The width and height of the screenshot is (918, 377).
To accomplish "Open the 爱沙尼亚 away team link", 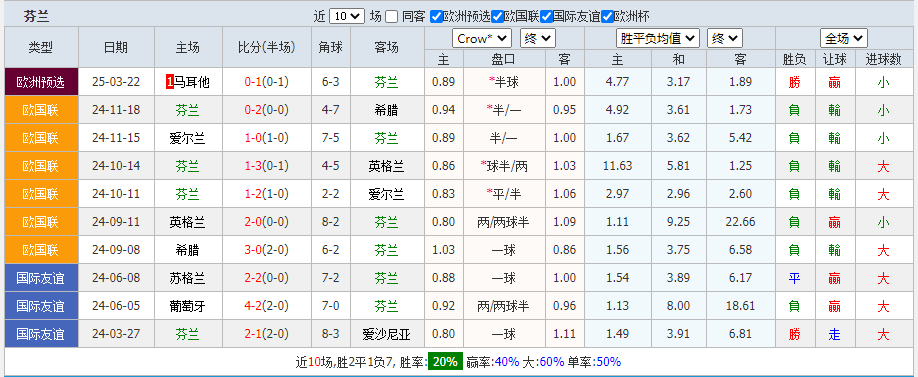I will pyautogui.click(x=386, y=334).
